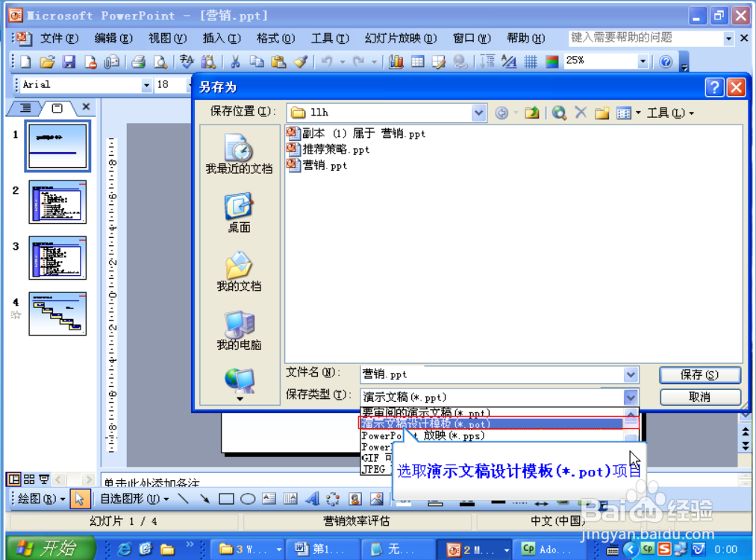Insert WordArt from drawing toolbar
This screenshot has width=756, height=560.
[312, 499]
